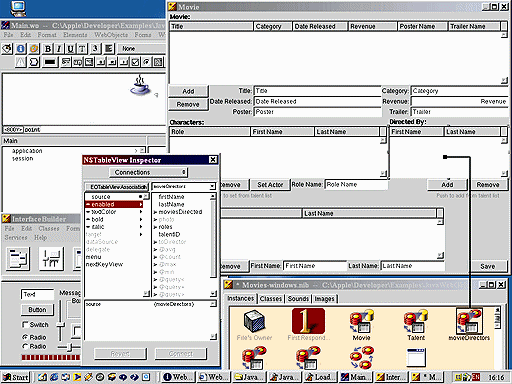Select the enabled aspect row
Screen dimensions: 512x384
pyautogui.click(x=114, y=204)
